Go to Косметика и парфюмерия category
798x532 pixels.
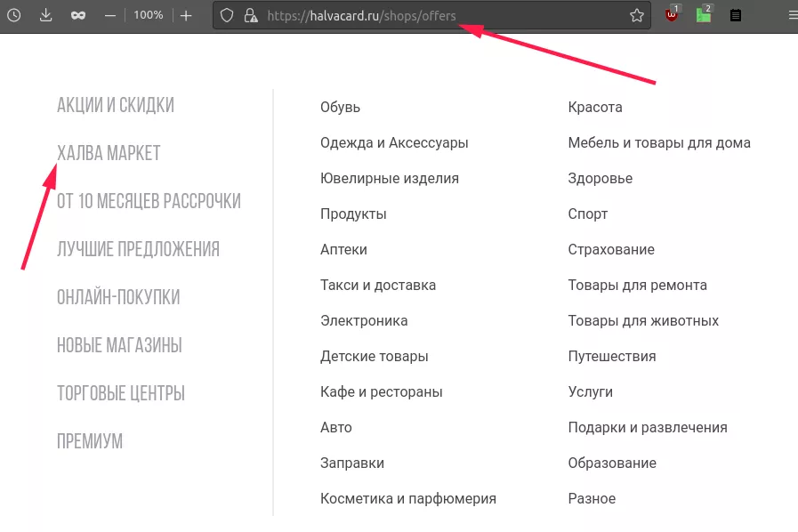click(408, 498)
